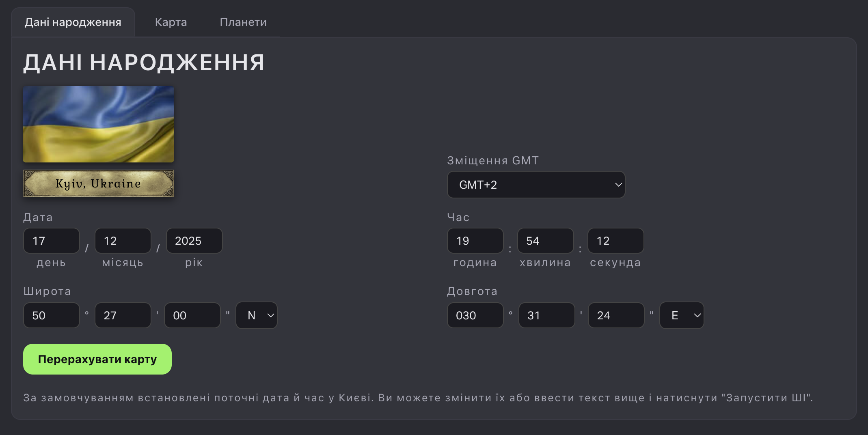Click the місяць date field
The image size is (868, 435).
pos(123,241)
